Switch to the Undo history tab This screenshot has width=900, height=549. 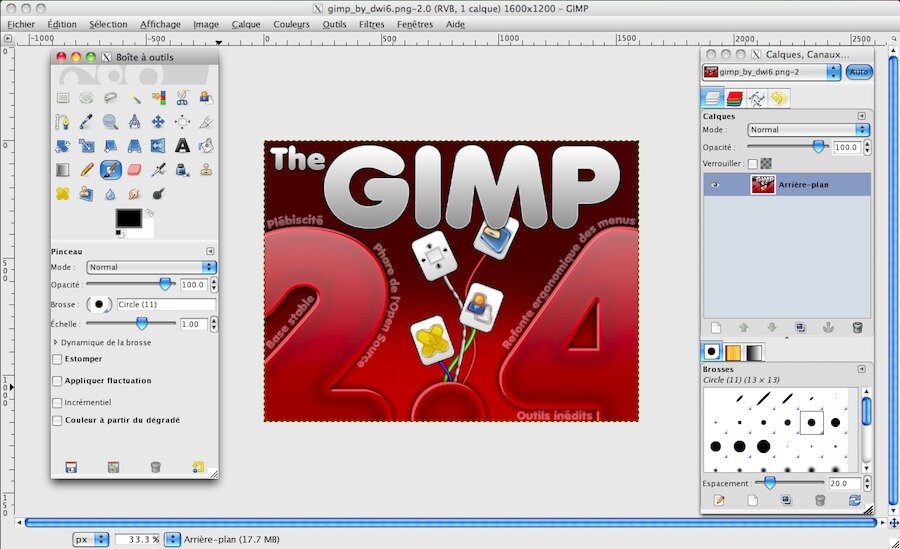tap(778, 98)
